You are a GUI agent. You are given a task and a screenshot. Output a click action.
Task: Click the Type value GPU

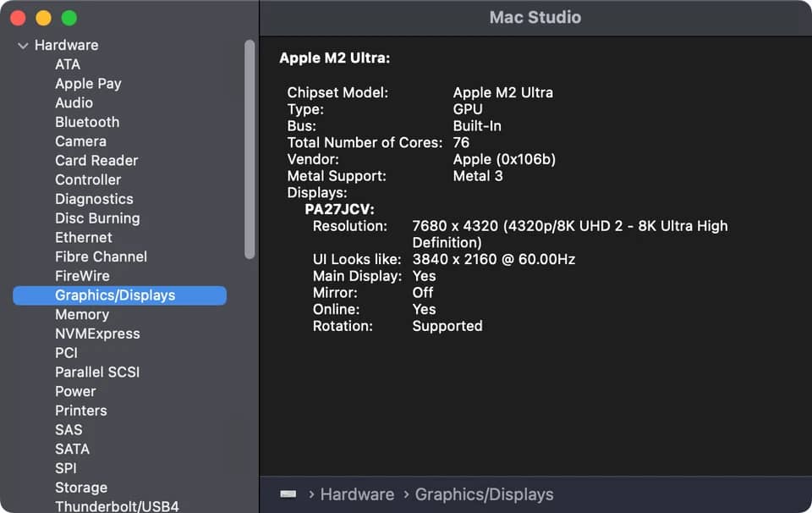468,109
